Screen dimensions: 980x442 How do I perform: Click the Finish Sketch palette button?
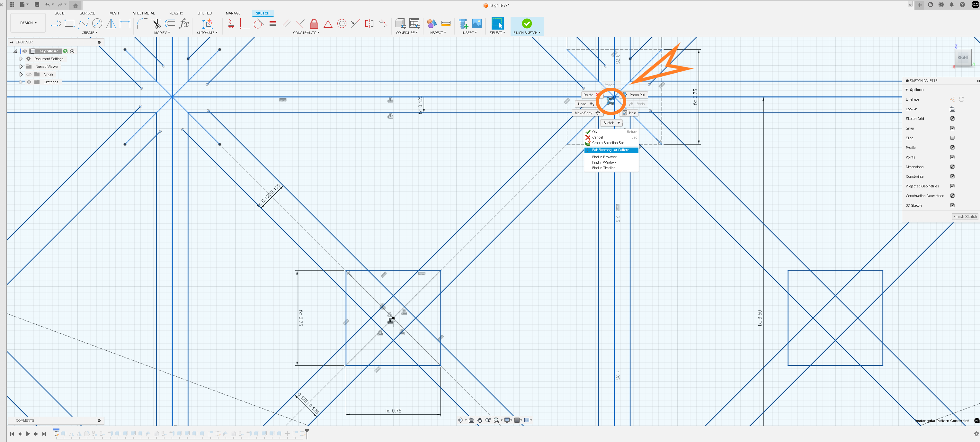click(x=965, y=217)
